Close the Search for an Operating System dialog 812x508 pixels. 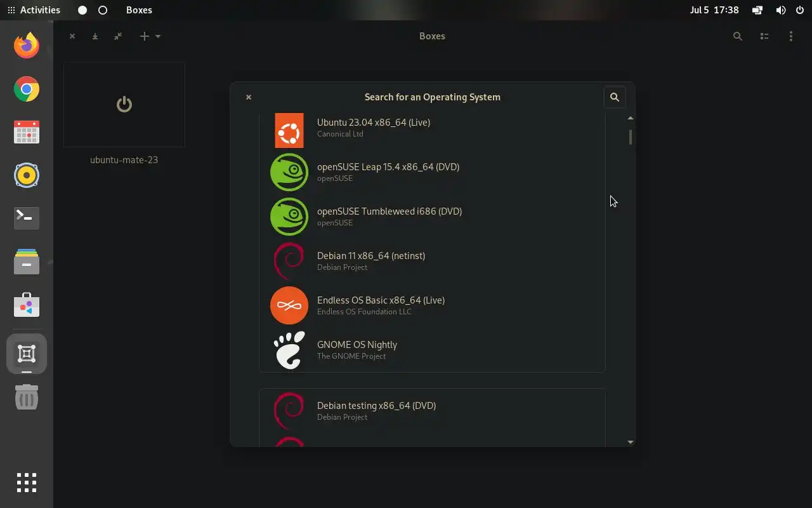click(249, 97)
